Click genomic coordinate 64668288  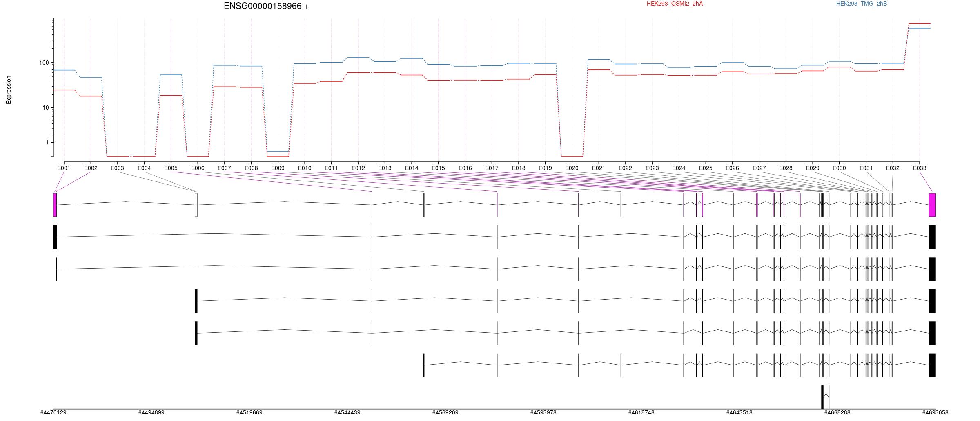(x=837, y=412)
